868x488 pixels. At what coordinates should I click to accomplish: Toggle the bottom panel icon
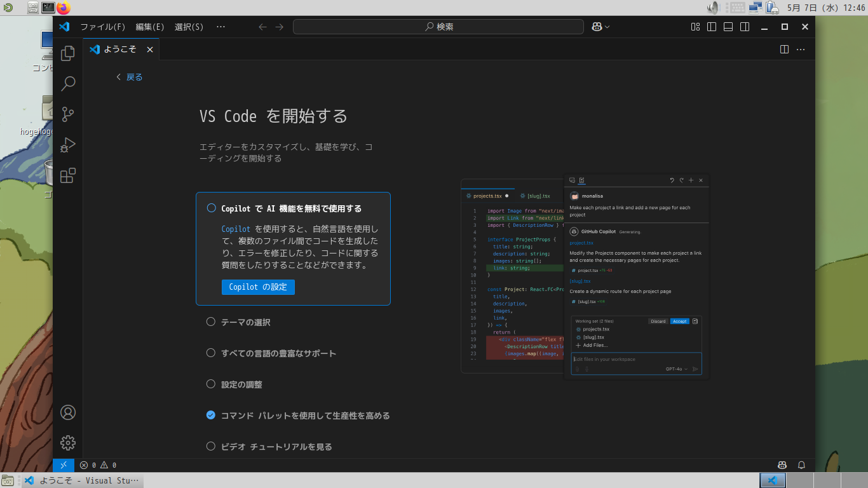pos(729,27)
